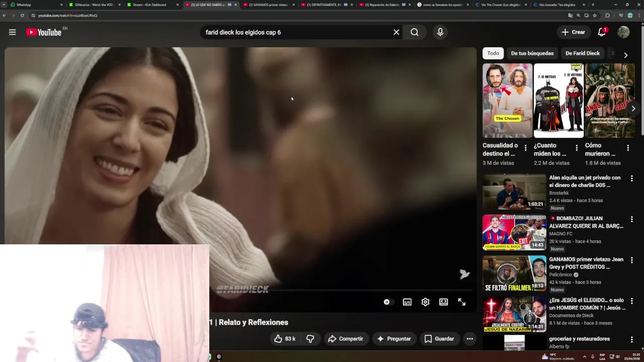
Task: Open the account avatar menu
Action: pyautogui.click(x=623, y=32)
